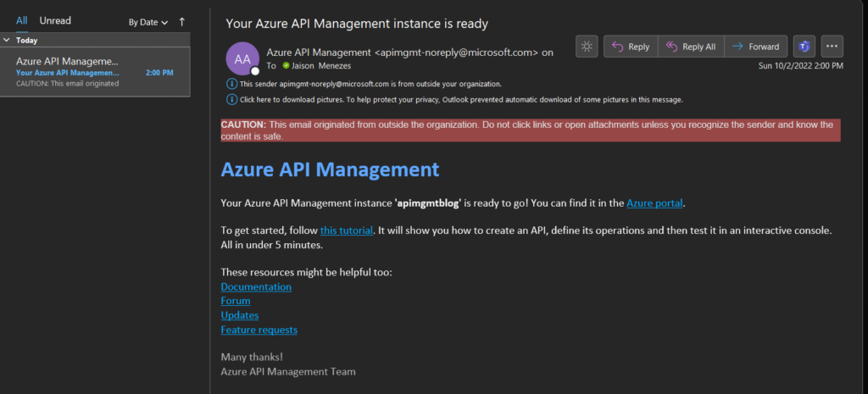This screenshot has width=868, height=394.
Task: Switch to the Unread messages tab
Action: tap(55, 21)
